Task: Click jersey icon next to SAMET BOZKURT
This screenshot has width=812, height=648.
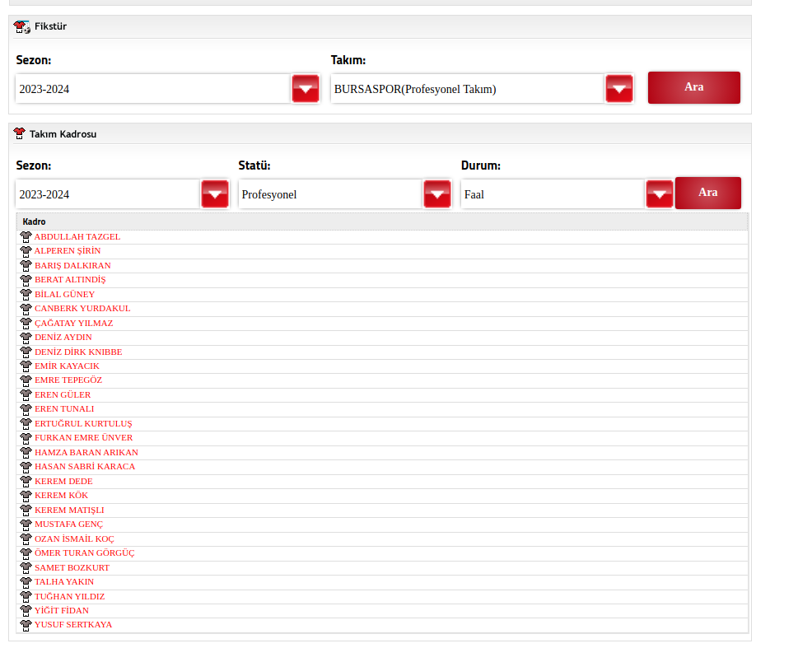Action: pyautogui.click(x=26, y=567)
